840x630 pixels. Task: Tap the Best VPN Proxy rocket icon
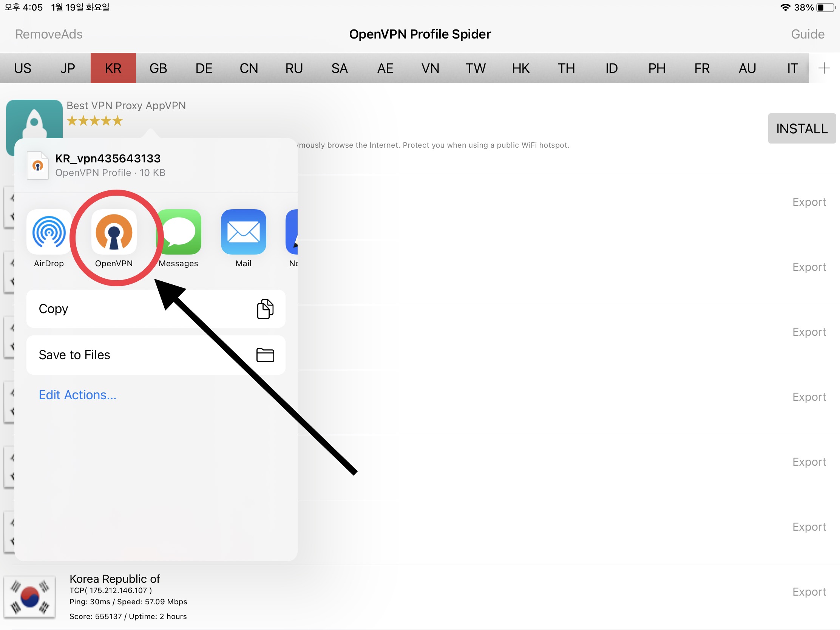[x=34, y=119]
